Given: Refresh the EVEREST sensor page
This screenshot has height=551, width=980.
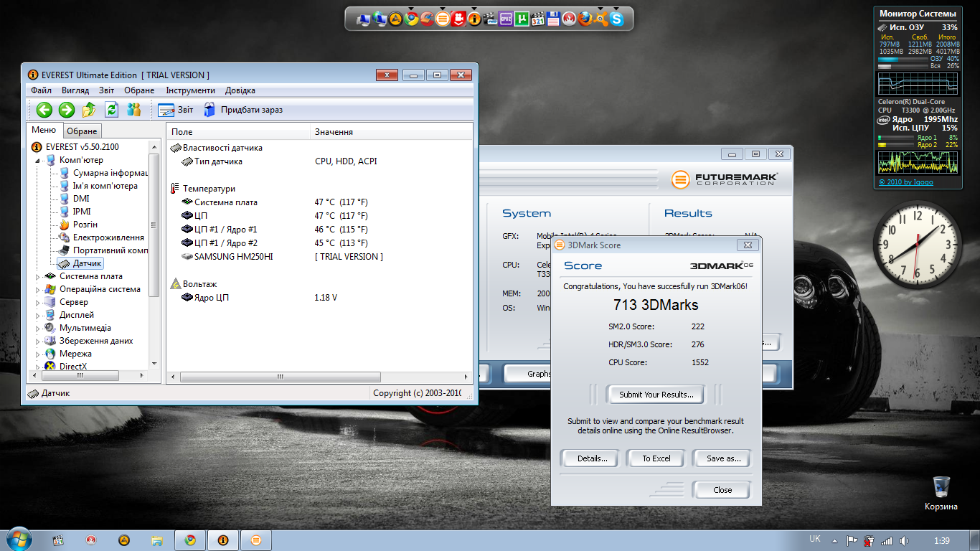Looking at the screenshot, I should point(111,110).
